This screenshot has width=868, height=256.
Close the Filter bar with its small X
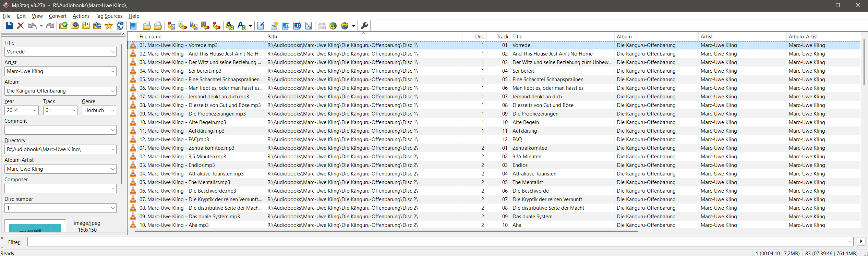tap(2, 238)
